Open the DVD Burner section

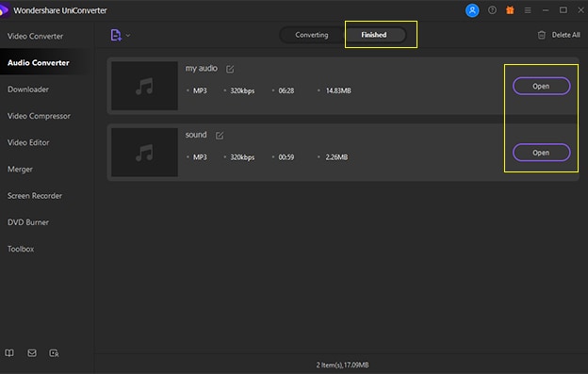click(28, 222)
